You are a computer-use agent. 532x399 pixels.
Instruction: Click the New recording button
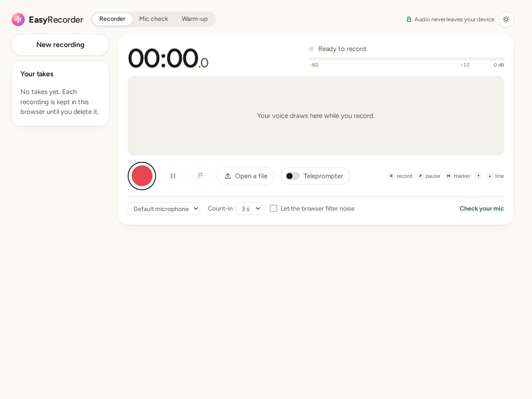coord(60,45)
